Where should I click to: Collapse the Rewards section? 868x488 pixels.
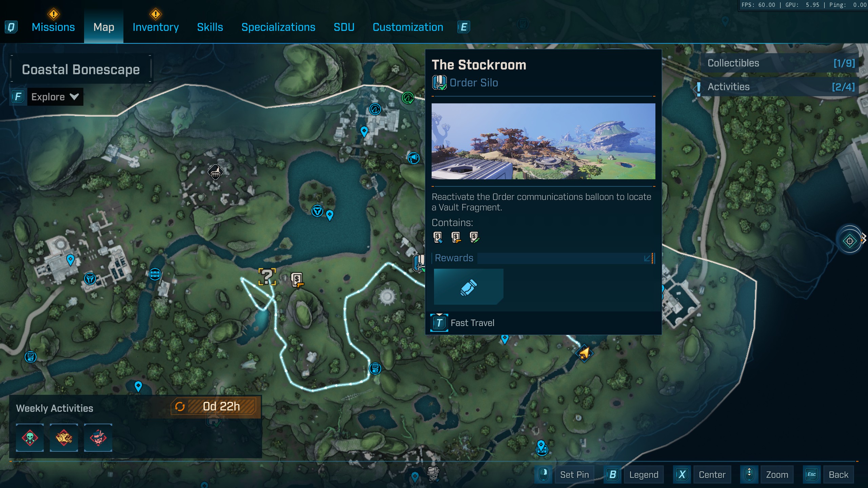pos(647,258)
